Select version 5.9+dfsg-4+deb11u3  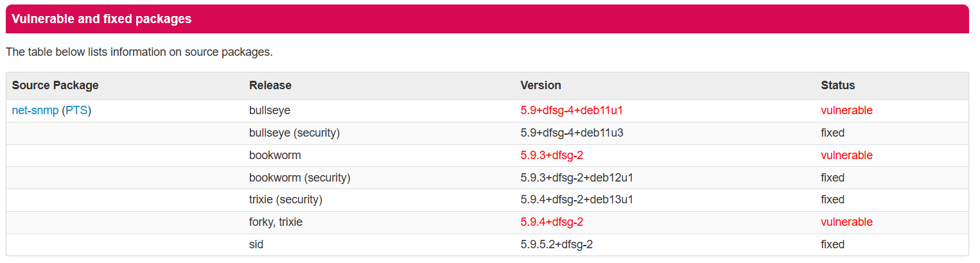click(572, 133)
